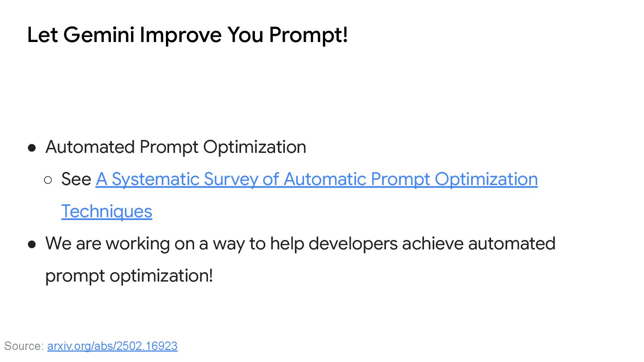The height and width of the screenshot is (362, 644).
Task: Click the word developers in the second bullet
Action: 353,244
